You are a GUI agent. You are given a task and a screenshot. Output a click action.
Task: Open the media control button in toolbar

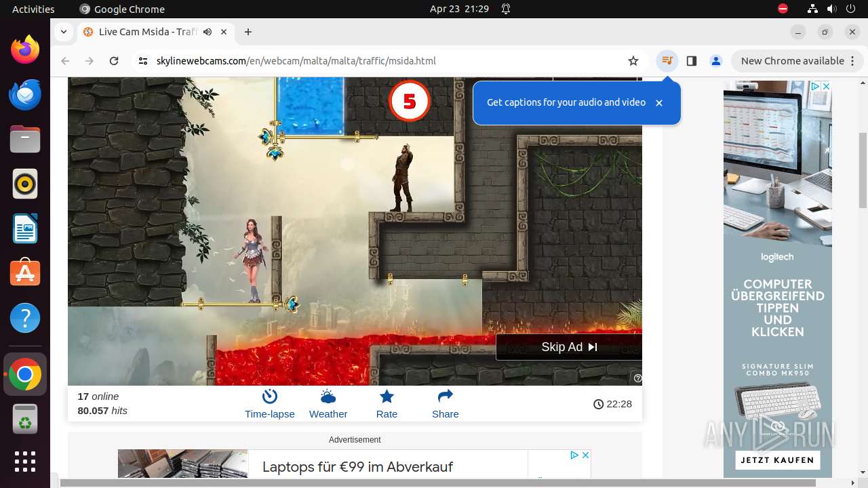667,61
